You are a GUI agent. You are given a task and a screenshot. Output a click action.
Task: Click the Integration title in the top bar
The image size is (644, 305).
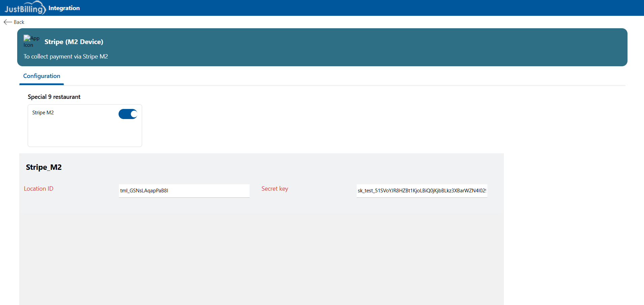(x=64, y=8)
